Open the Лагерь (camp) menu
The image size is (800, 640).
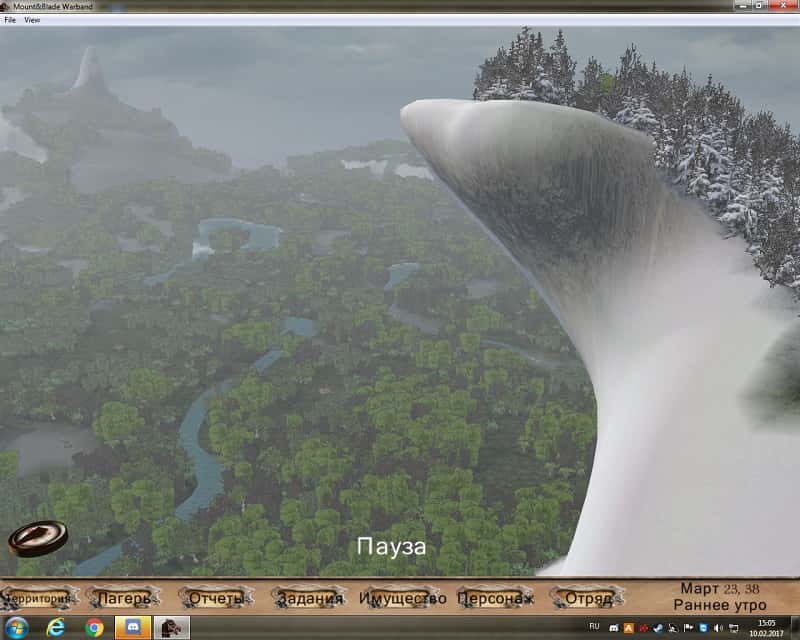click(x=124, y=599)
